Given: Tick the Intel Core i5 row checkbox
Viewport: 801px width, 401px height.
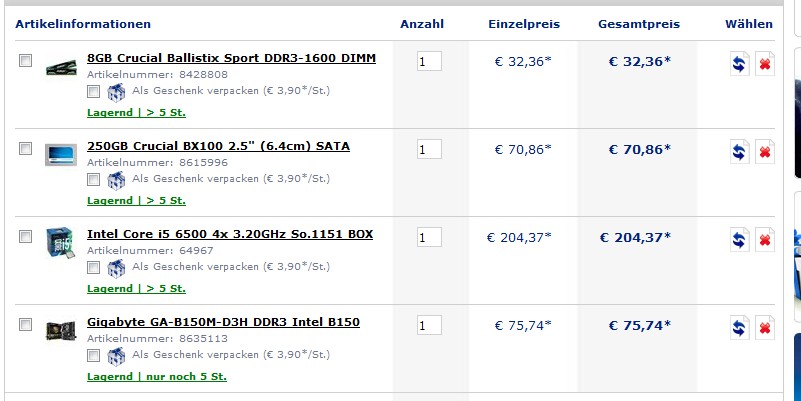Looking at the screenshot, I should (x=25, y=237).
